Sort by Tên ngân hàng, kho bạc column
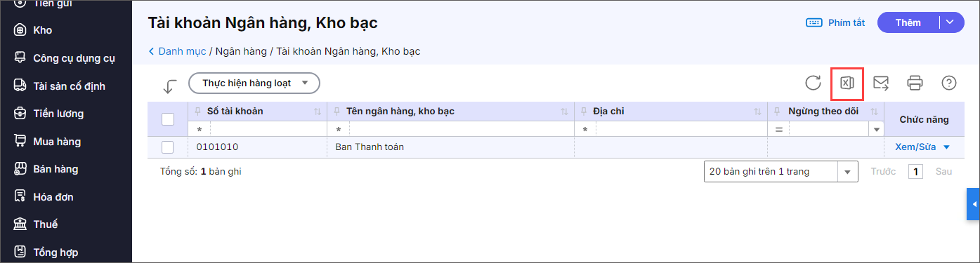 [398, 111]
